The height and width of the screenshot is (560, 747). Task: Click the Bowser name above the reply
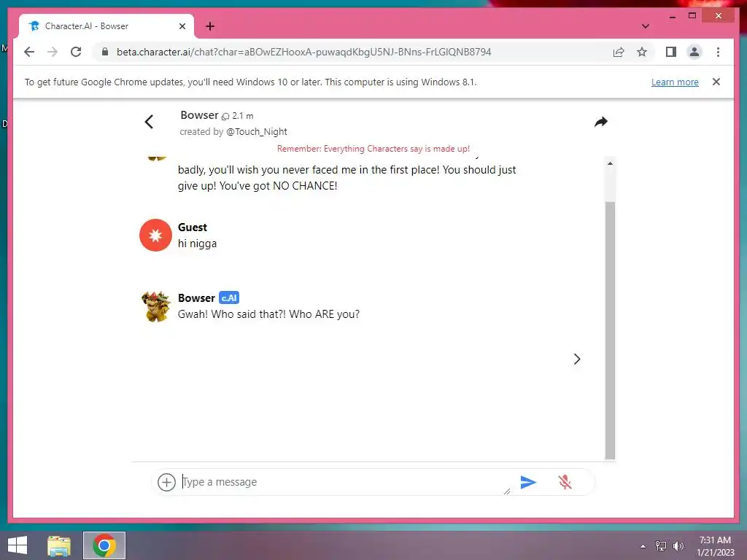tap(196, 297)
